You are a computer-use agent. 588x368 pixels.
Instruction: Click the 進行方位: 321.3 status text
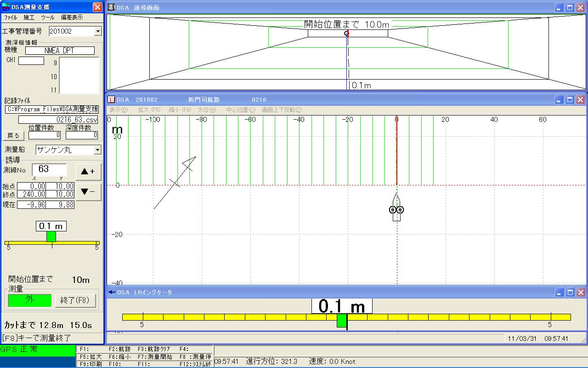(271, 362)
